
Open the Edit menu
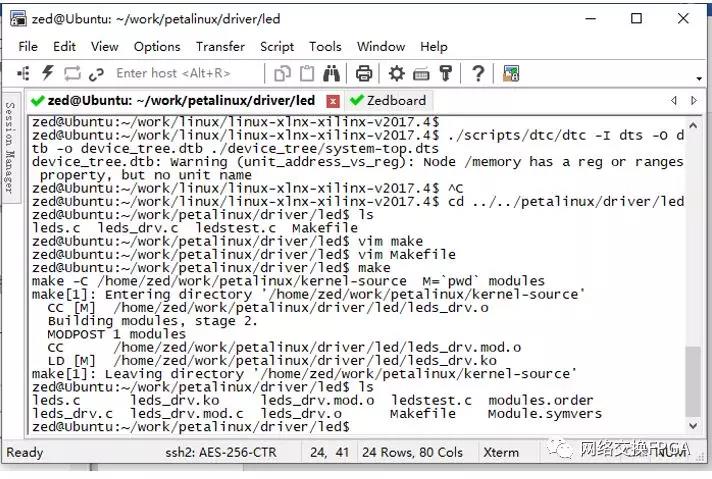tap(64, 46)
